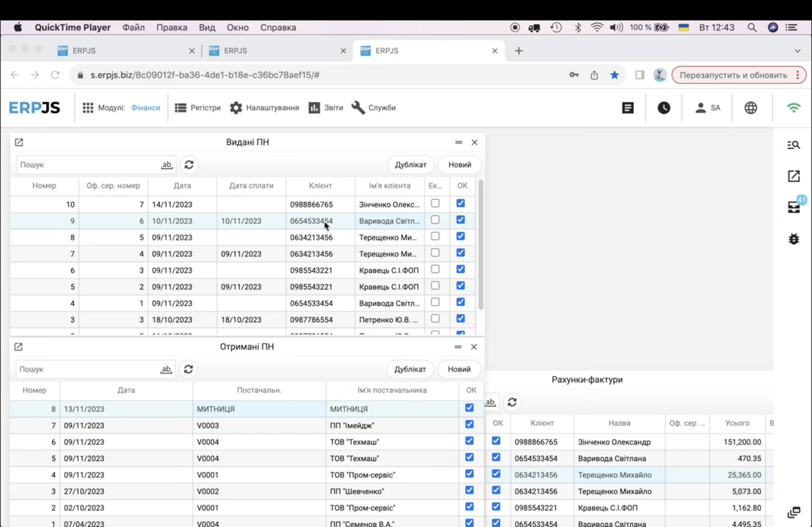
Task: Open the globe language icon
Action: click(x=750, y=108)
